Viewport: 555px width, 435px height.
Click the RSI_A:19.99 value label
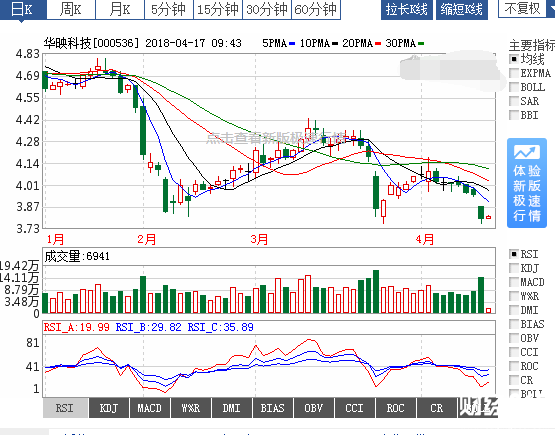click(76, 327)
